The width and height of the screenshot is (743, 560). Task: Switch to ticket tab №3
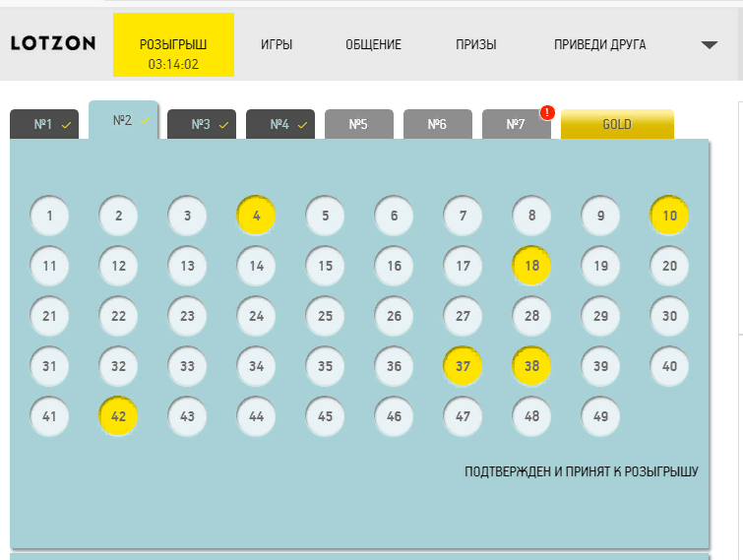tap(202, 124)
